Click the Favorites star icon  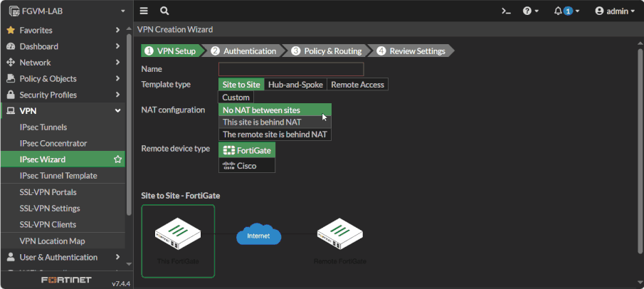pos(11,30)
